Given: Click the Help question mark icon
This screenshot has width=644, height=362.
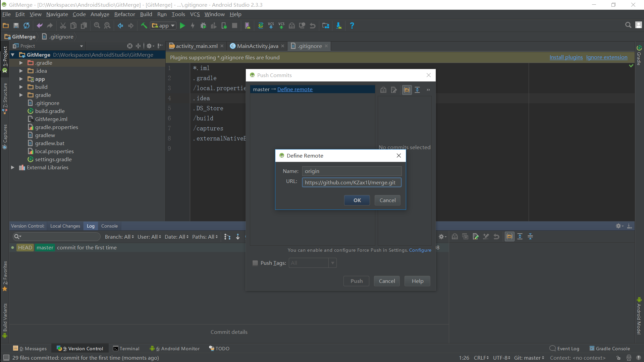Looking at the screenshot, I should tap(352, 25).
